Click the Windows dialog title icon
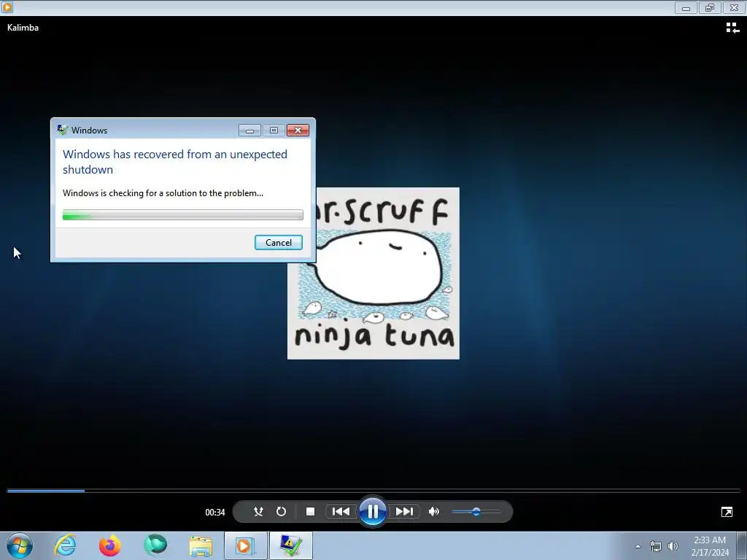The height and width of the screenshot is (560, 747). pyautogui.click(x=63, y=130)
